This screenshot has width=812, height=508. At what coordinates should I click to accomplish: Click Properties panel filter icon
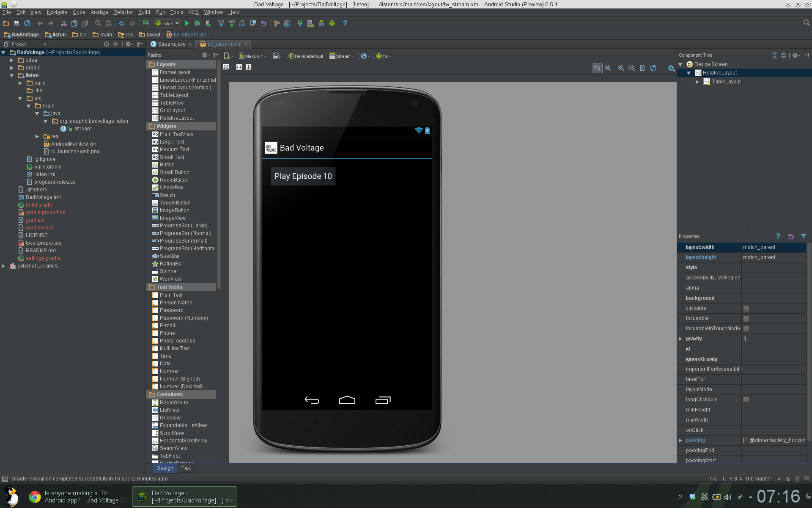coord(803,236)
